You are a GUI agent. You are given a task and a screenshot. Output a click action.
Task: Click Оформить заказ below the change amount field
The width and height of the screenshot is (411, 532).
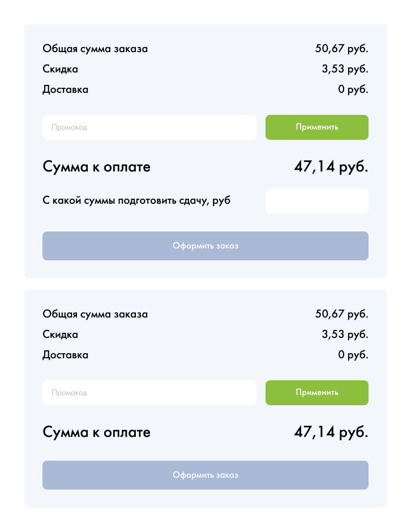(205, 246)
